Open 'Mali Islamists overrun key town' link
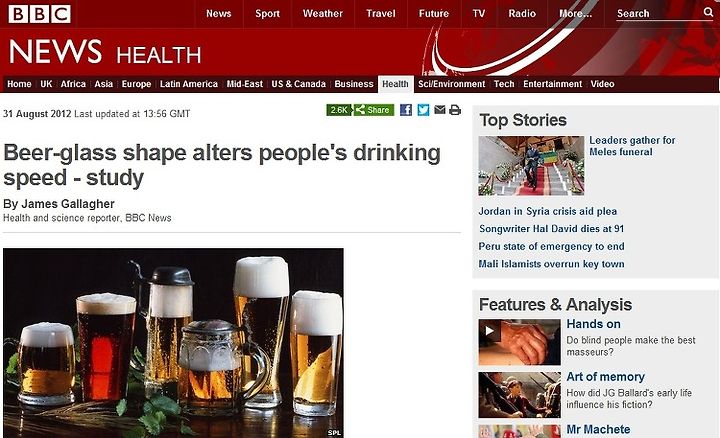The width and height of the screenshot is (720, 438). [x=551, y=264]
